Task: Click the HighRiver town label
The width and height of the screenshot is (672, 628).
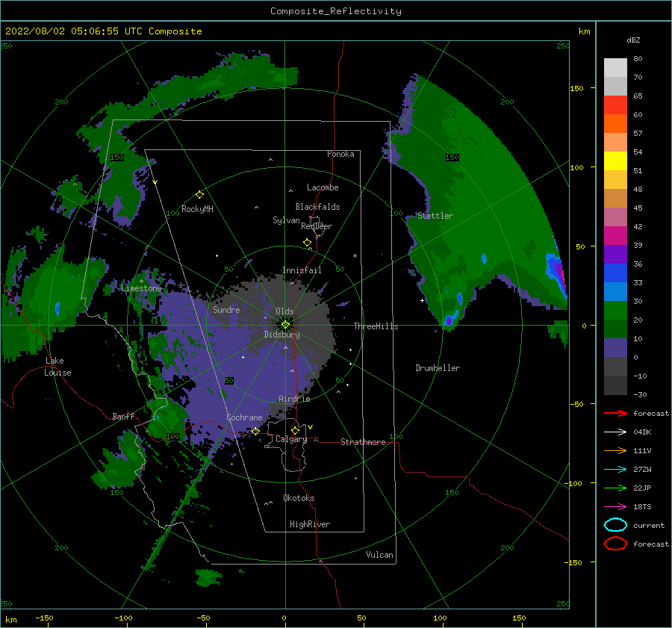Action: pyautogui.click(x=310, y=524)
